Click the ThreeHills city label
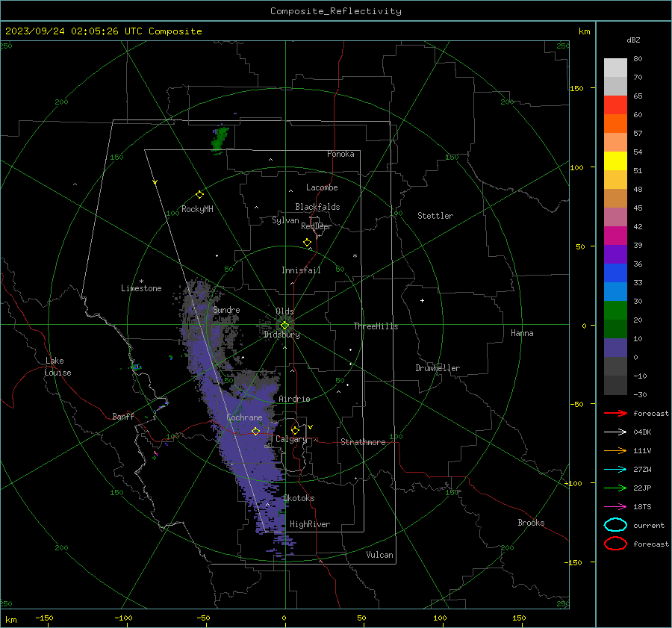 pos(376,326)
